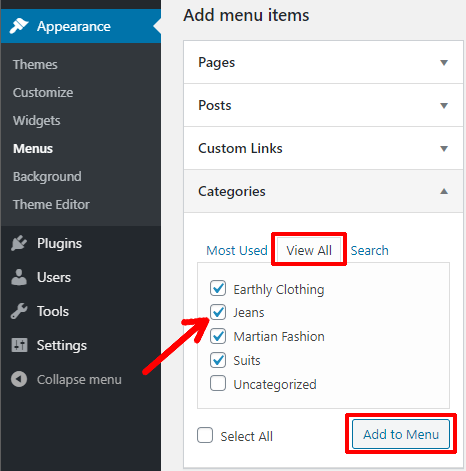Viewport: 466px width, 471px height.
Task: Click the Select All label text
Action: point(246,436)
